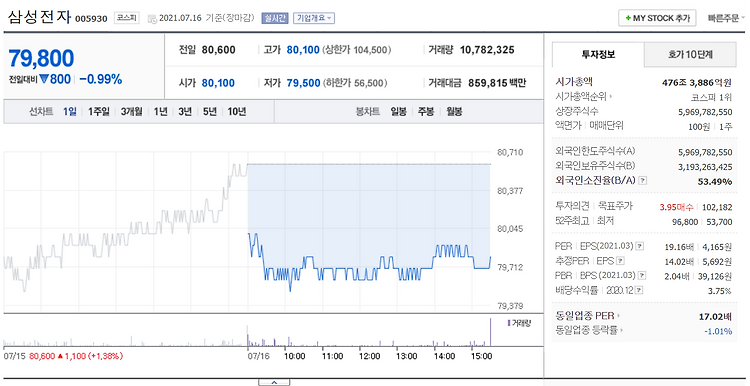Click the 고가 value 80,100

(303, 49)
